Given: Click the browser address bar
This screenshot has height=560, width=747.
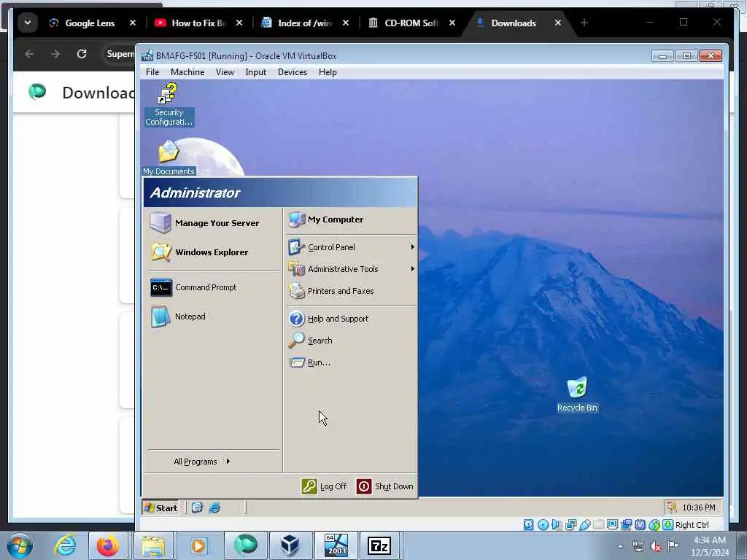Looking at the screenshot, I should coord(118,54).
